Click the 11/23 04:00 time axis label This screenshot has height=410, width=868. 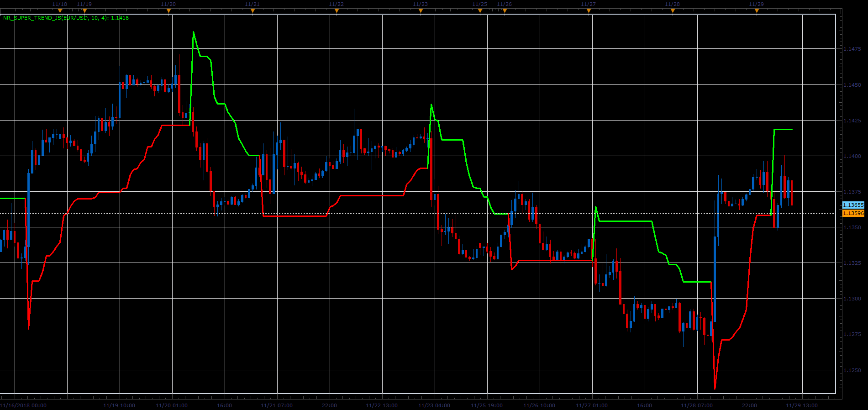click(x=434, y=405)
